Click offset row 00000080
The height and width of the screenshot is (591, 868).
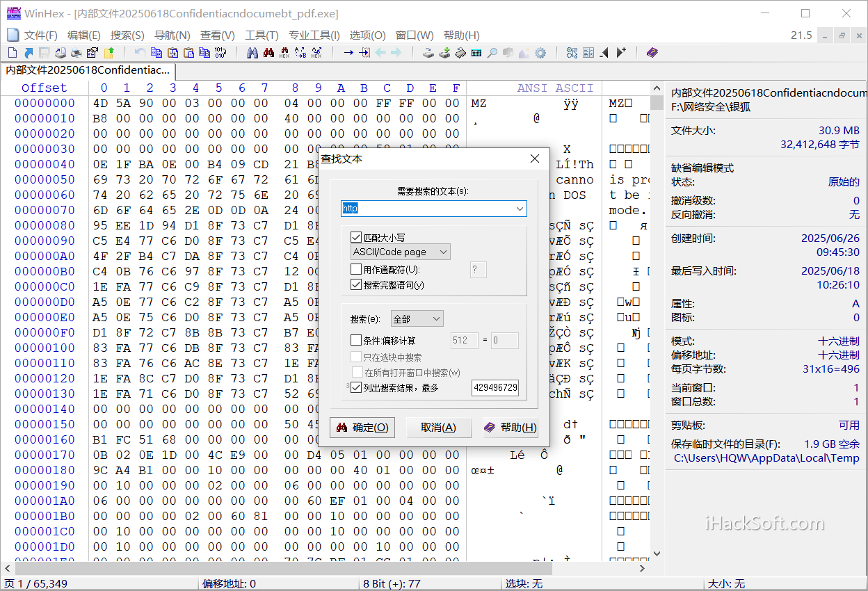point(45,225)
